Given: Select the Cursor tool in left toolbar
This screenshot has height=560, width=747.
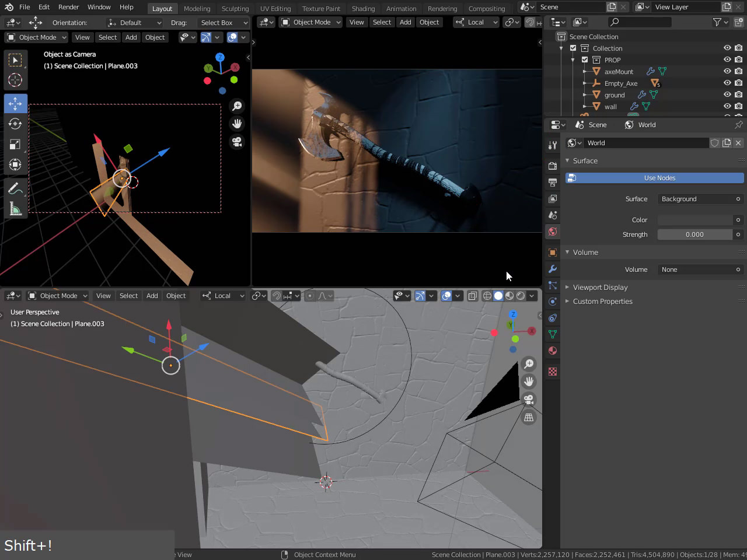Looking at the screenshot, I should [15, 80].
